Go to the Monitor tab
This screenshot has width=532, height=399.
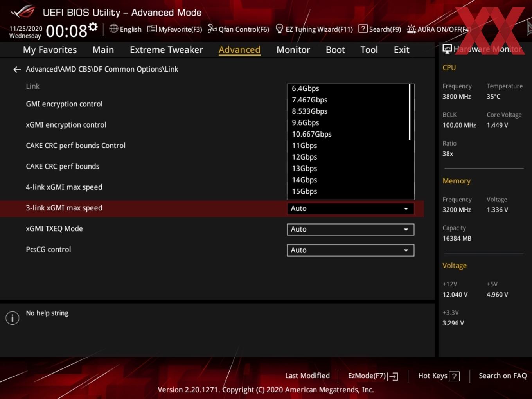293,50
